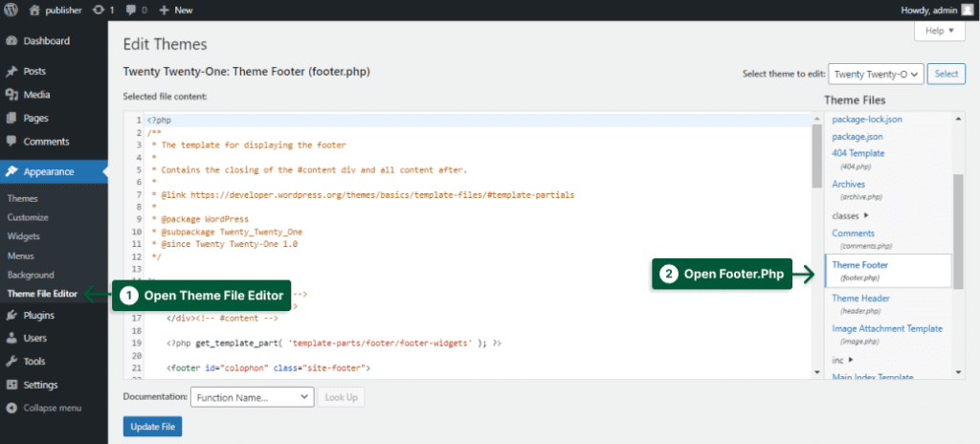Open Background submenu link
The width and height of the screenshot is (980, 444).
click(31, 275)
